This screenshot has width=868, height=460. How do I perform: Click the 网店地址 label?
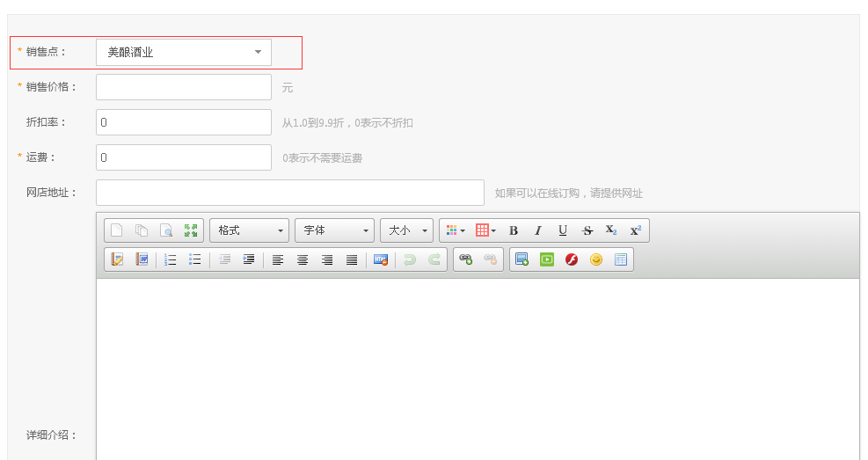[x=51, y=193]
